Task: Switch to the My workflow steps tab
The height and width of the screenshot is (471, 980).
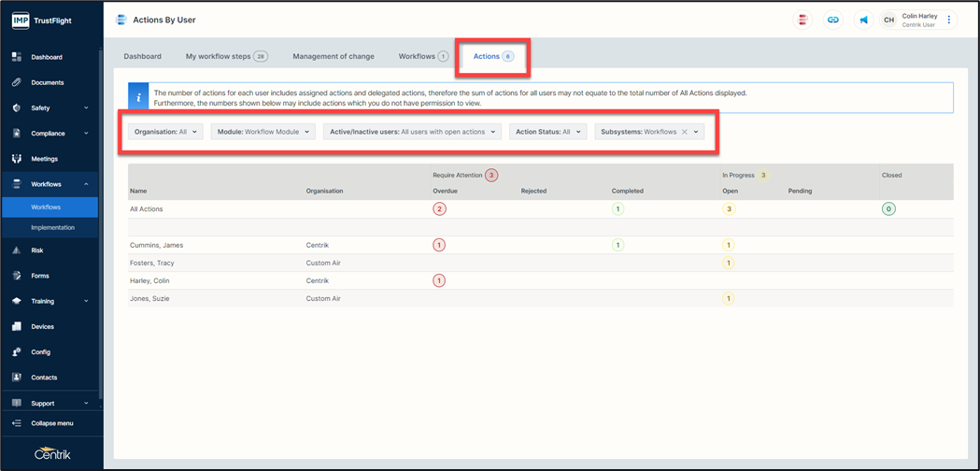Action: click(225, 56)
